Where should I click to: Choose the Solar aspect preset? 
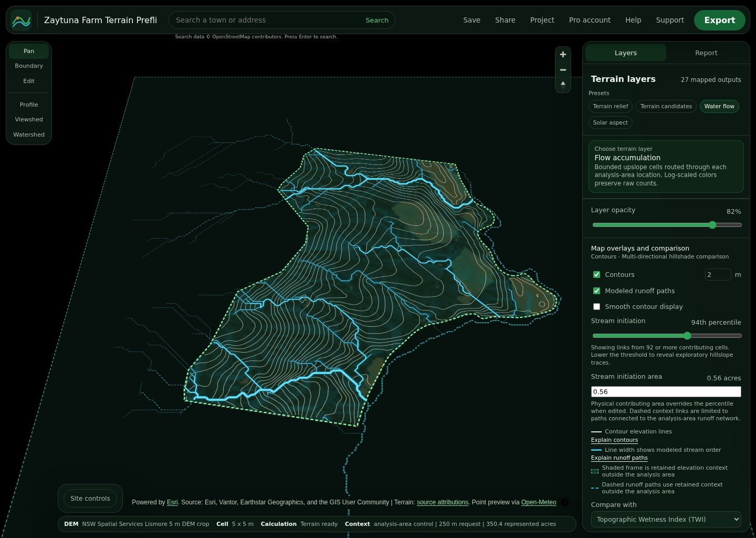point(611,123)
